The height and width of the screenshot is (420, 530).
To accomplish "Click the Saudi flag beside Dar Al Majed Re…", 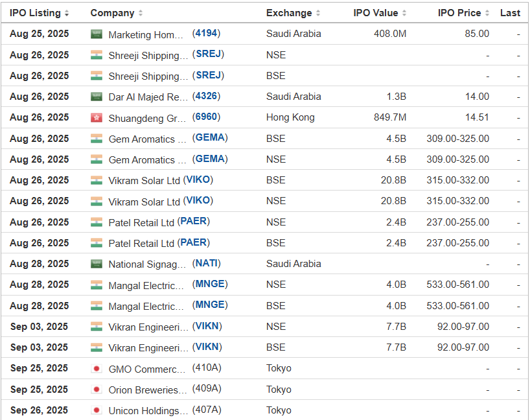I will tap(97, 97).
